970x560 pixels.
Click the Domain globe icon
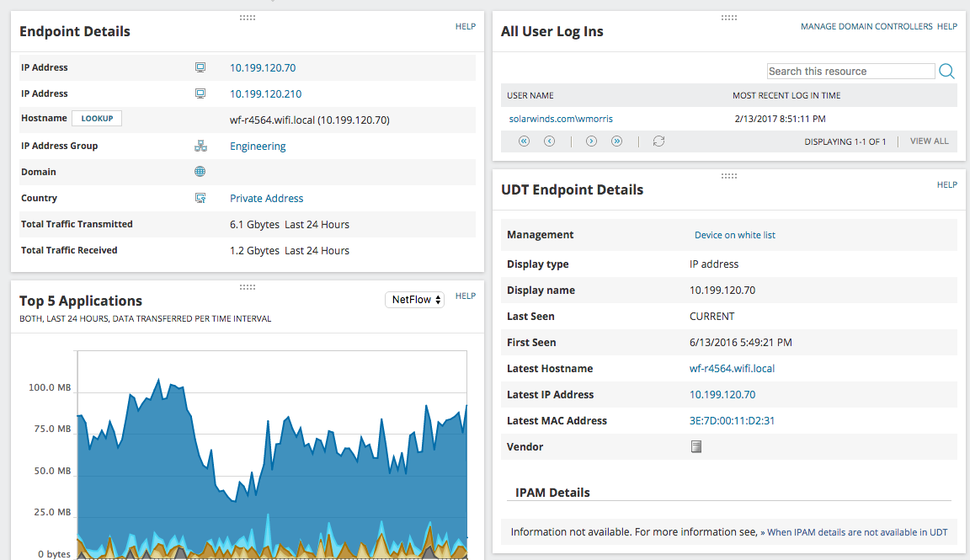click(x=200, y=172)
